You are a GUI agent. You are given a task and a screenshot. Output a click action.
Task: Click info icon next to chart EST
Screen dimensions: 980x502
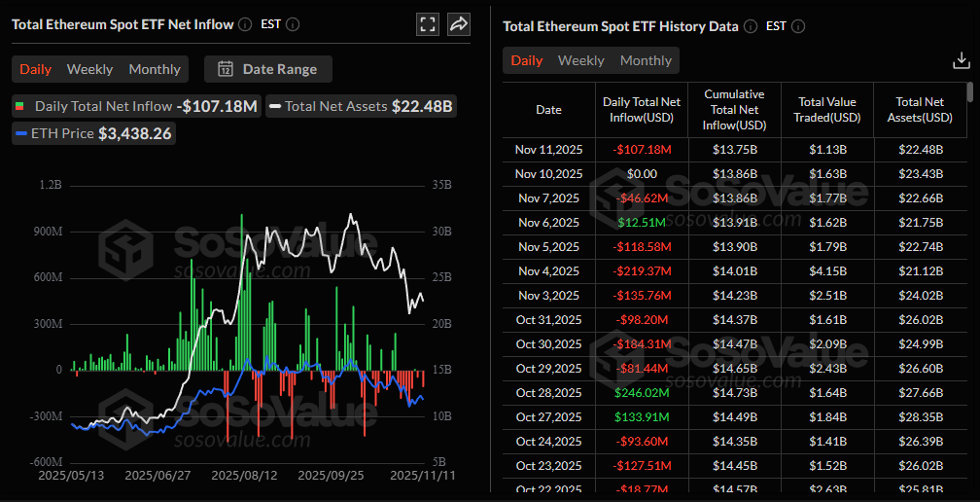(x=293, y=24)
